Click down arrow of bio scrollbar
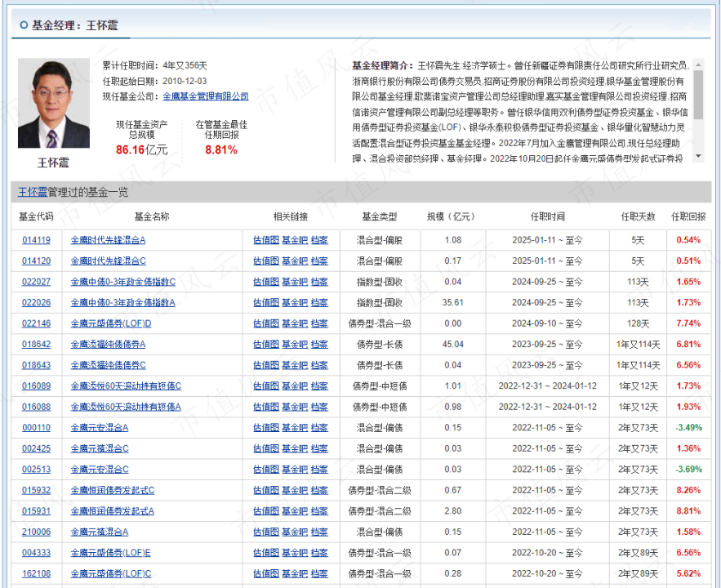Viewport: 721px width, 588px height. click(x=698, y=156)
